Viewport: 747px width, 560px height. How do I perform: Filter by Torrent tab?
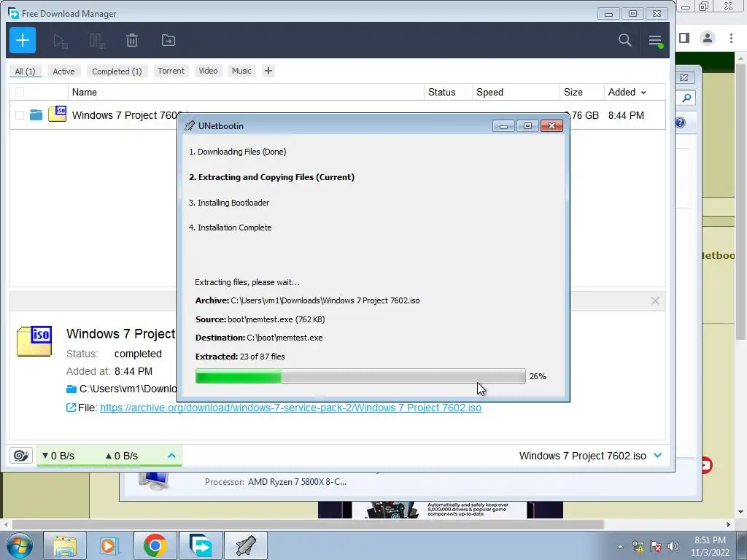pos(171,71)
